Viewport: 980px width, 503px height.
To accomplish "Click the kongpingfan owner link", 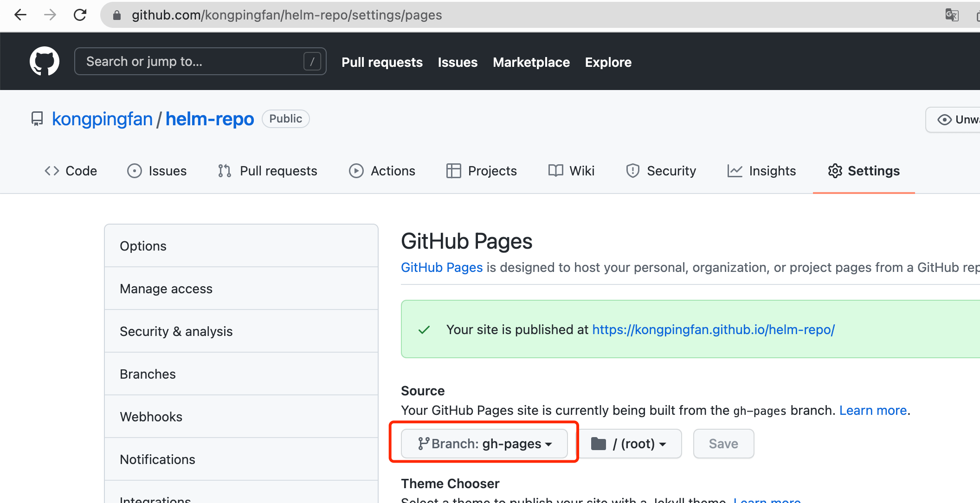I will (102, 119).
